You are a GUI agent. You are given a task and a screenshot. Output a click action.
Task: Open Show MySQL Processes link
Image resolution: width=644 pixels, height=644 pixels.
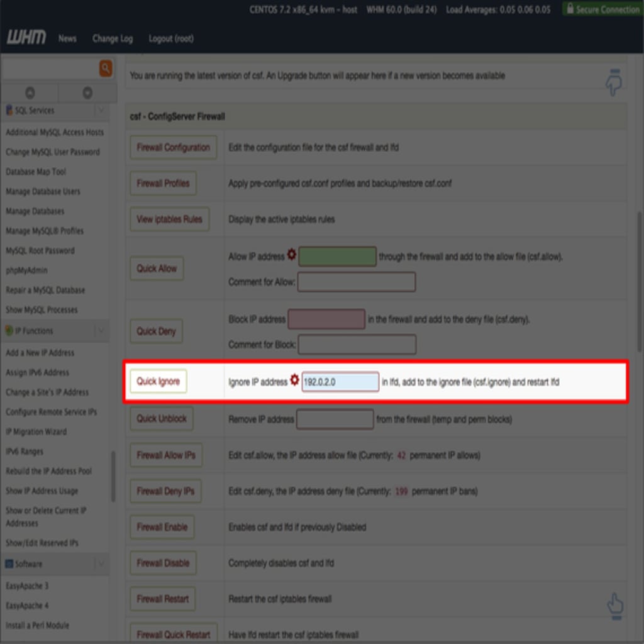42,309
